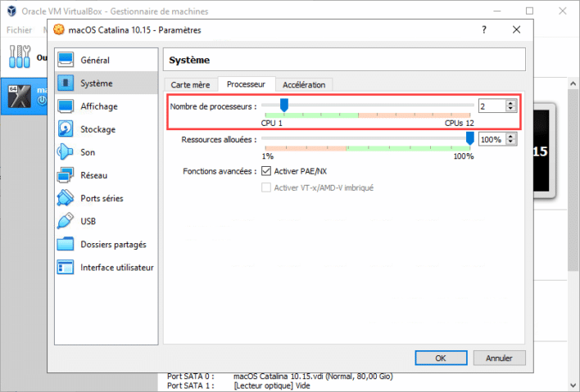This screenshot has height=392, width=580.
Task: Confirm the settings with OK
Action: 441,358
